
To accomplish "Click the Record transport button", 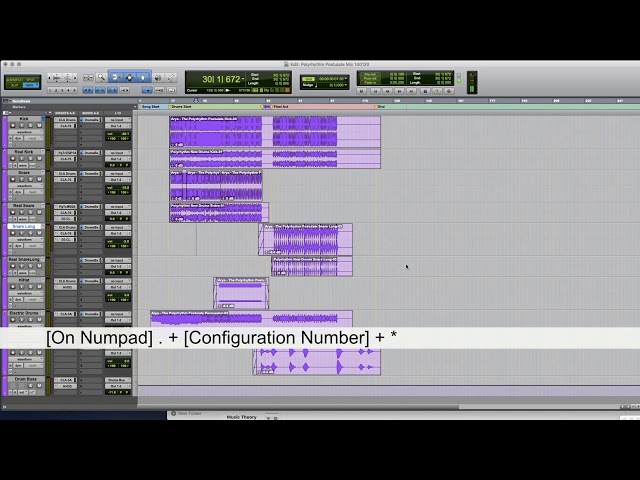I will pyautogui.click(x=449, y=91).
